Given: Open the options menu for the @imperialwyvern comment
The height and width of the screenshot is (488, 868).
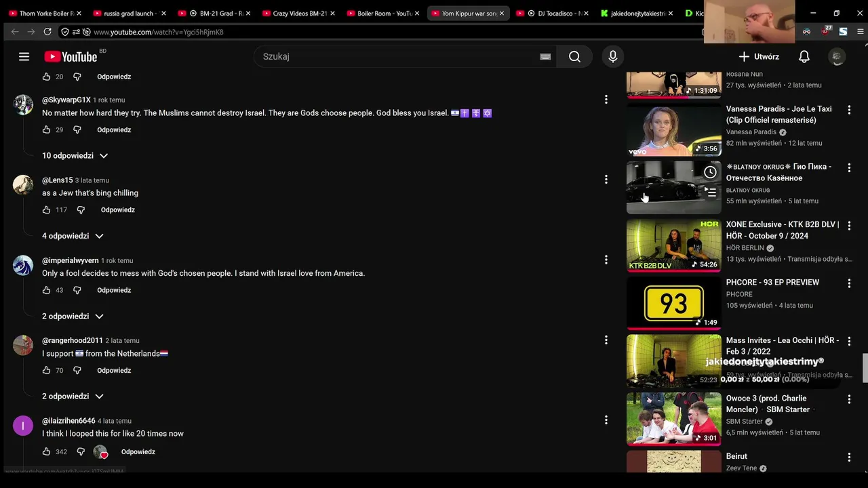Looking at the screenshot, I should tap(606, 260).
